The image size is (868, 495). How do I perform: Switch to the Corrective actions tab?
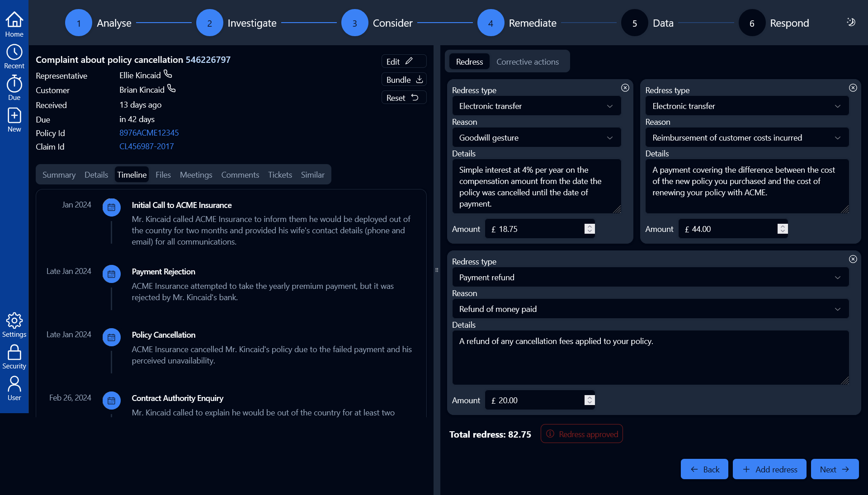click(x=527, y=61)
